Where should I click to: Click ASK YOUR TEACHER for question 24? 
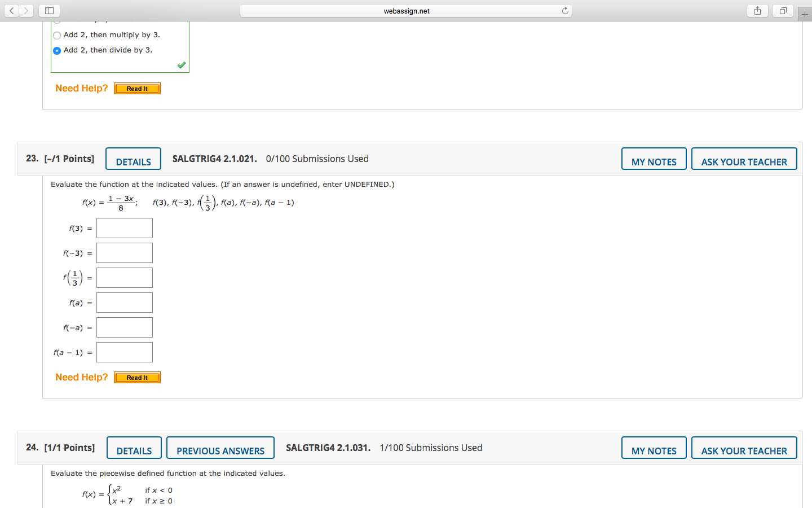[744, 448]
